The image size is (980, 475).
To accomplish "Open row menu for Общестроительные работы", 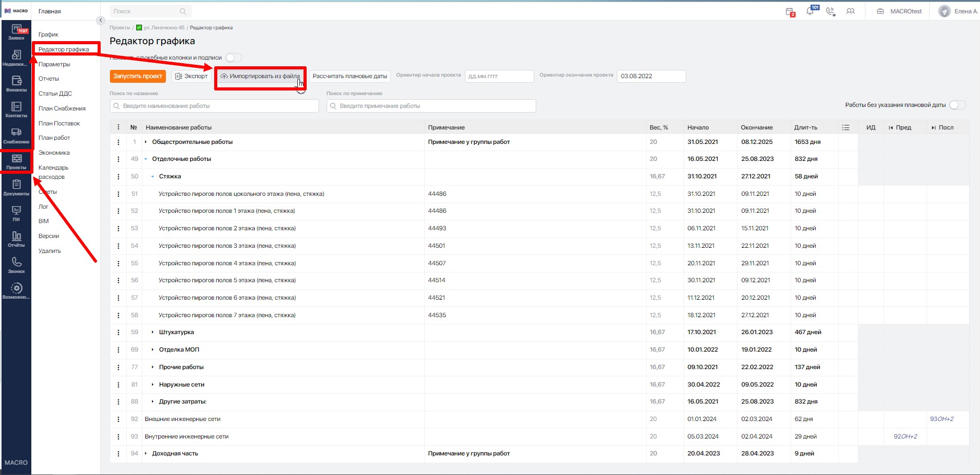I will pyautogui.click(x=119, y=142).
